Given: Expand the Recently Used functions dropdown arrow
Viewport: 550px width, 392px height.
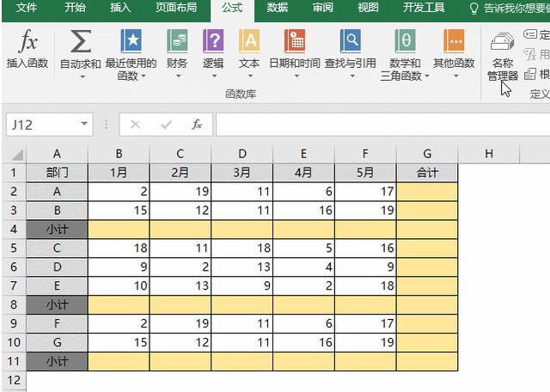Looking at the screenshot, I should tap(144, 77).
